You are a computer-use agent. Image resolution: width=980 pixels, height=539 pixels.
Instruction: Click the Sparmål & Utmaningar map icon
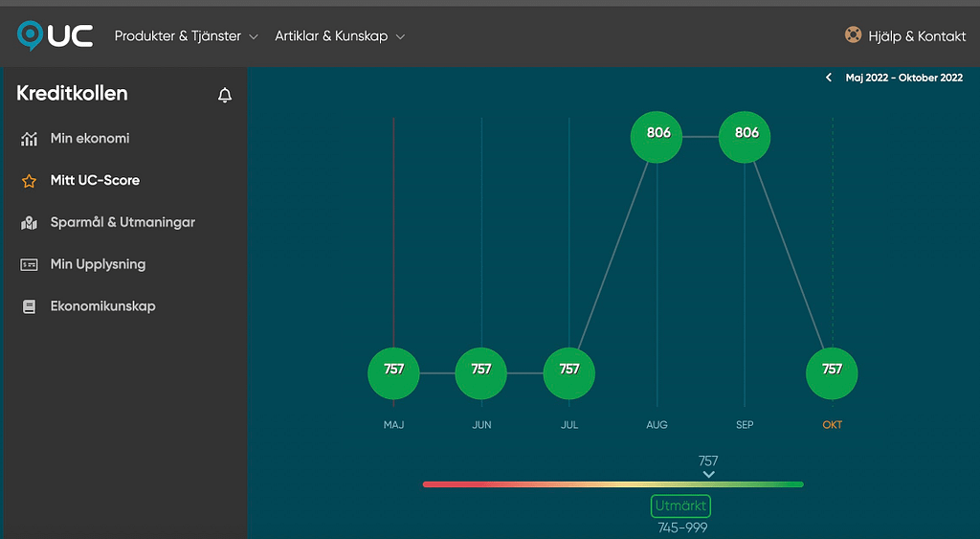coord(29,223)
